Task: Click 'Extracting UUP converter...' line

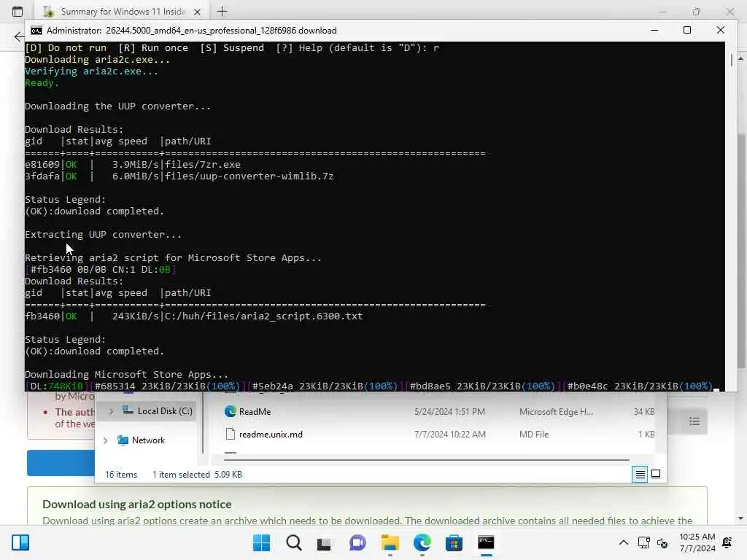Action: click(103, 234)
